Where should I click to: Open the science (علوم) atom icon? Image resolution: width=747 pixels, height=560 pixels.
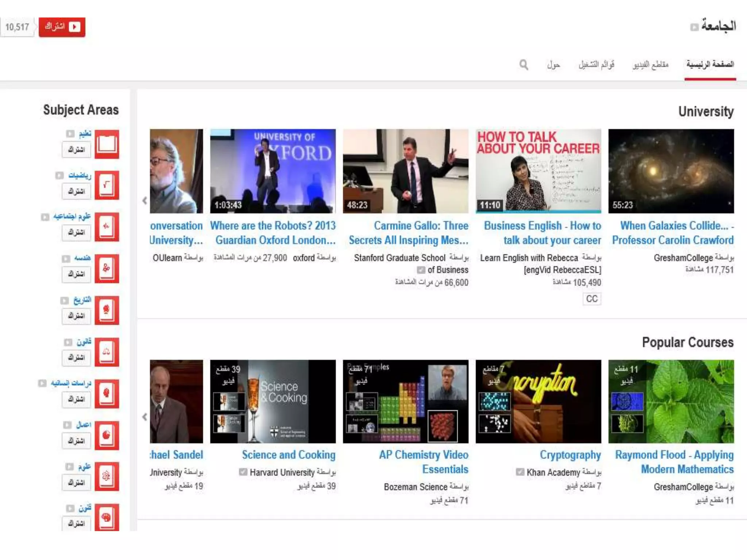[107, 477]
